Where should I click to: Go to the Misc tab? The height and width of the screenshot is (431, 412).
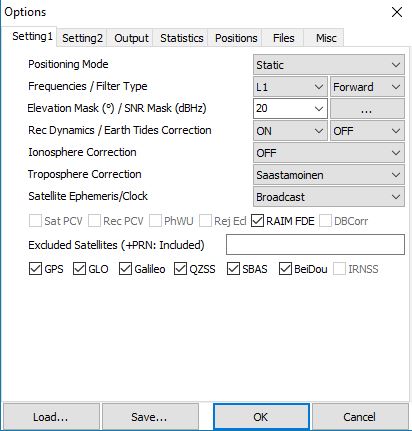(326, 38)
